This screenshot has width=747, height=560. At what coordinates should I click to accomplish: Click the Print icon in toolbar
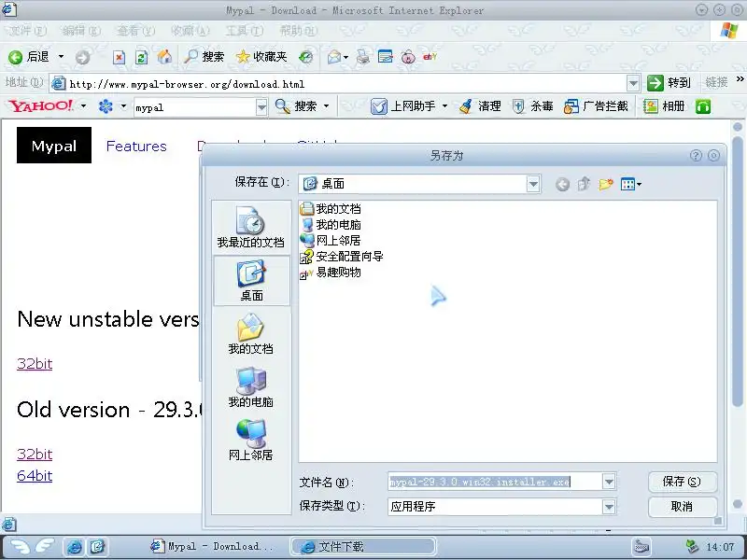click(363, 57)
